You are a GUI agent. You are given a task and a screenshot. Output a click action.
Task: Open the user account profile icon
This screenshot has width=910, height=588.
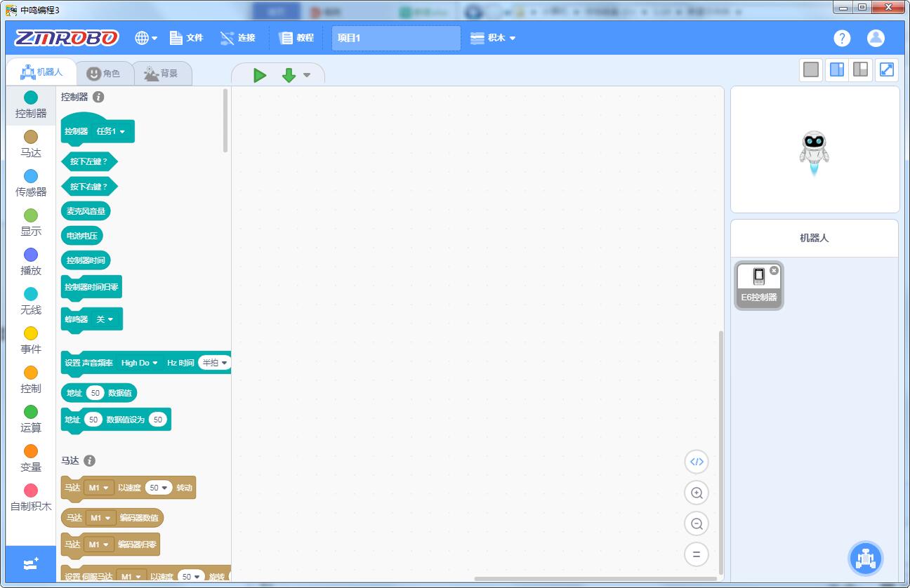(876, 38)
